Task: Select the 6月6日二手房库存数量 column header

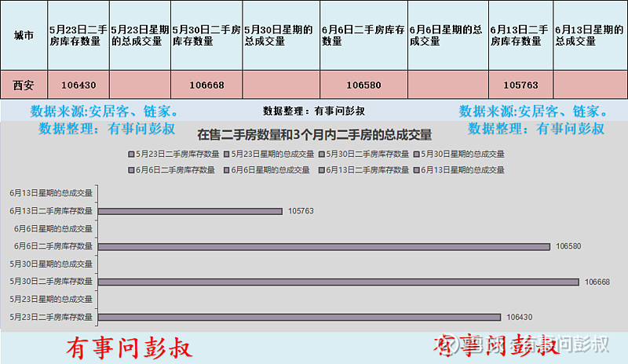Action: point(363,35)
